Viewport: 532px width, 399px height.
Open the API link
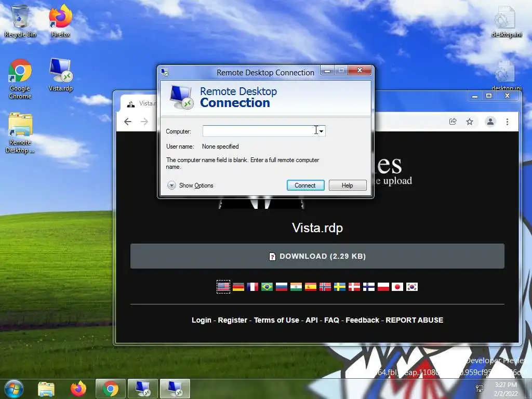(x=312, y=320)
